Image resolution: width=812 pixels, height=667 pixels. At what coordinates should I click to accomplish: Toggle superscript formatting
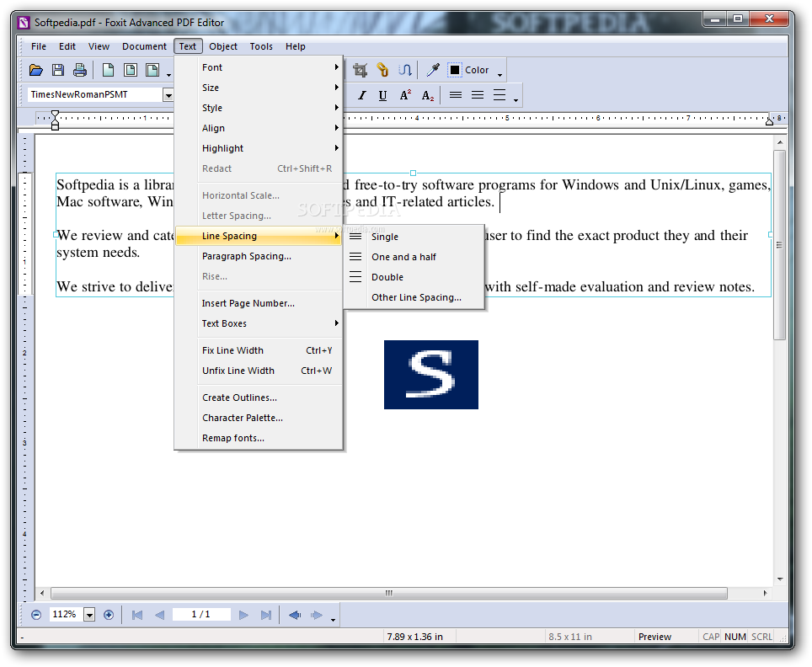[405, 95]
